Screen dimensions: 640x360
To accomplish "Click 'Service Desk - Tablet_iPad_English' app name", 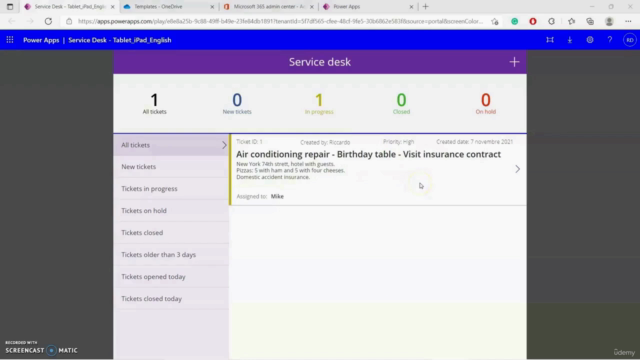I will [120, 40].
